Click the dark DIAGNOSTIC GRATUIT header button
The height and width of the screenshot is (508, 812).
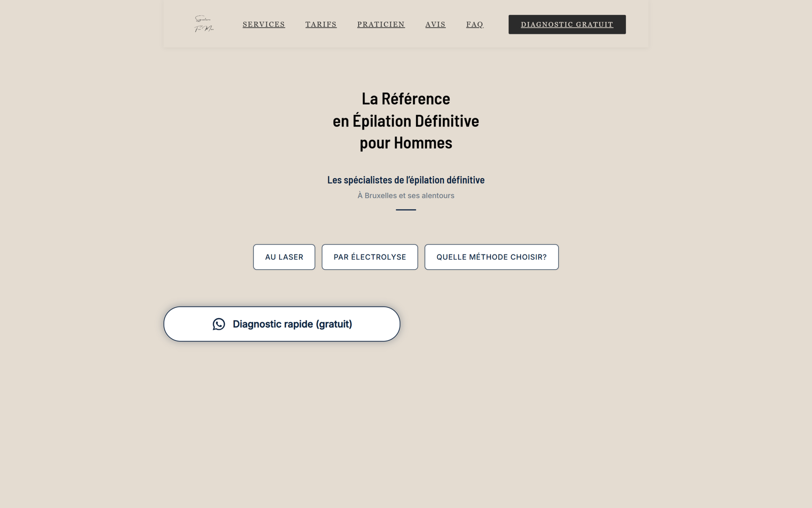(x=567, y=24)
